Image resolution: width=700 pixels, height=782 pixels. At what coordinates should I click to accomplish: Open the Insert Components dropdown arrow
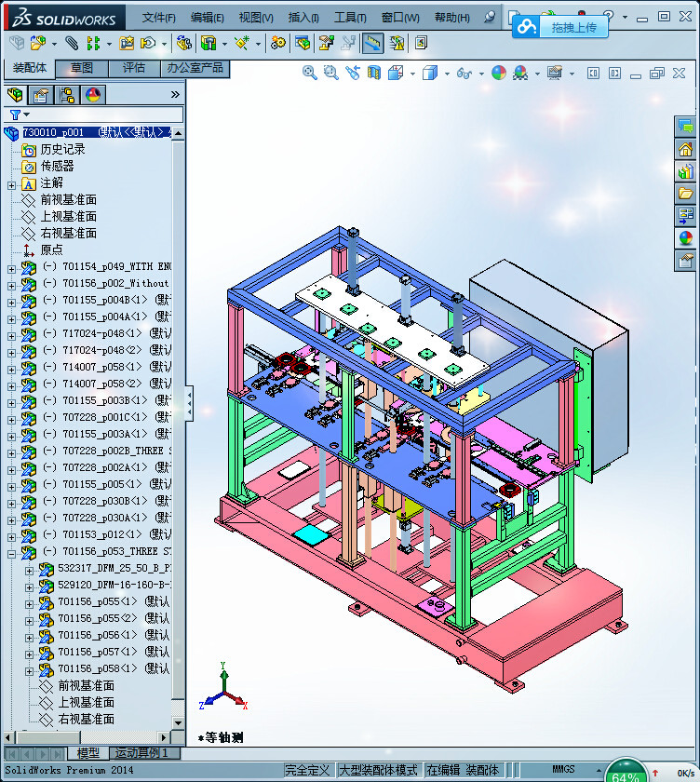pos(54,45)
